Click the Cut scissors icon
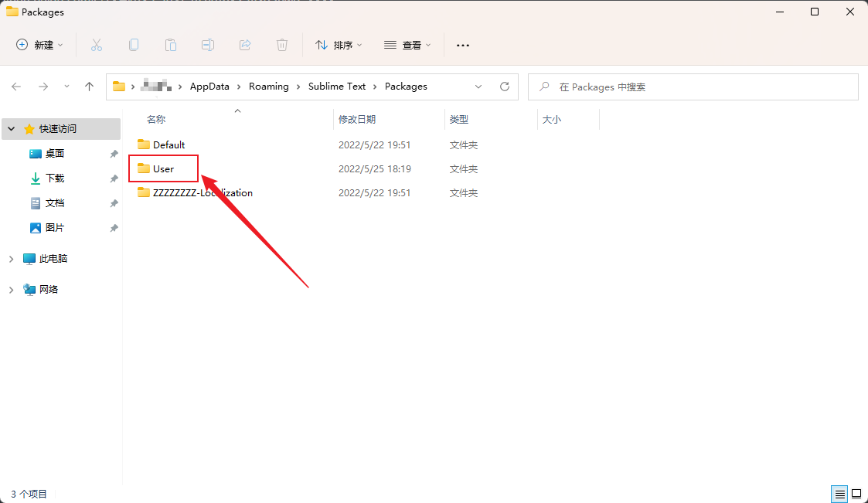 (x=97, y=45)
